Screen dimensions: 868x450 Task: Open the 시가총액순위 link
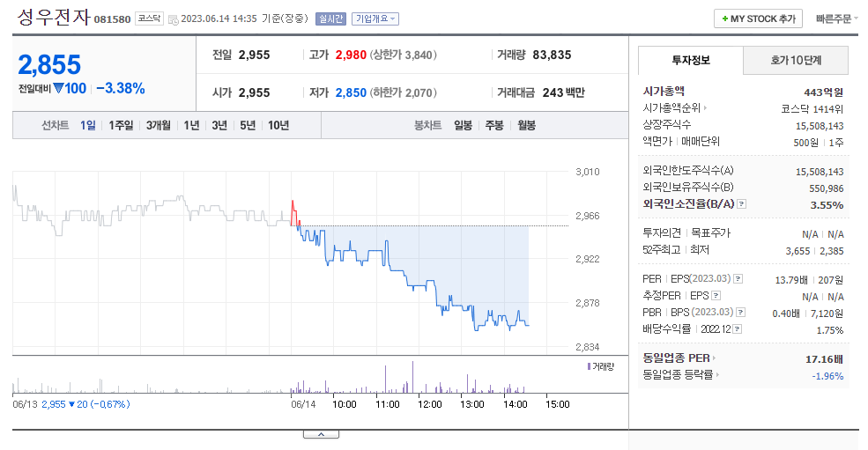(675, 108)
